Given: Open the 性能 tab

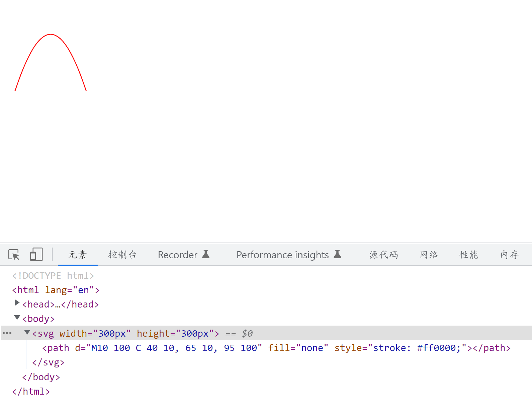Looking at the screenshot, I should click(x=469, y=255).
